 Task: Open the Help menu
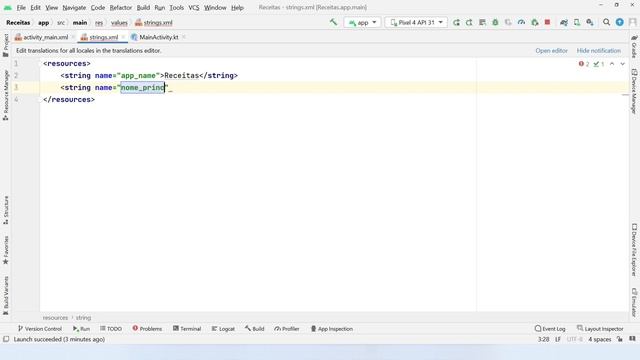(x=237, y=7)
